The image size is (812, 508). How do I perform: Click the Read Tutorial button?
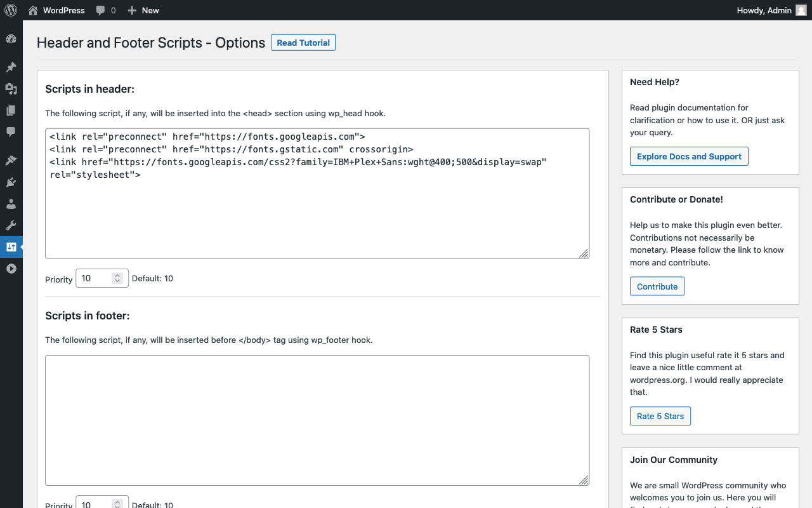[x=303, y=43]
